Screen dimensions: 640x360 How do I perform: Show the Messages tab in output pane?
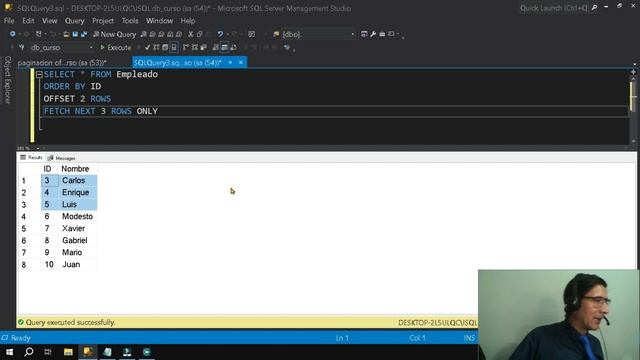62,158
